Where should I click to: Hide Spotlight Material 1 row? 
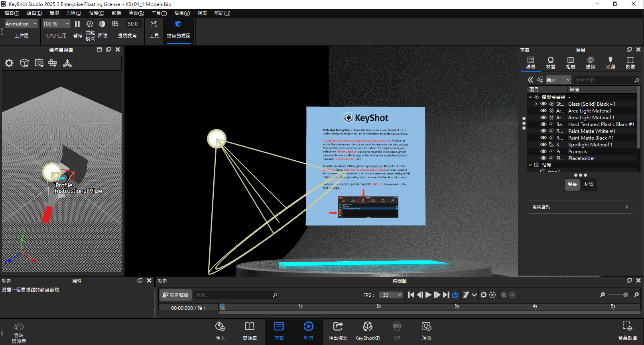click(x=544, y=145)
